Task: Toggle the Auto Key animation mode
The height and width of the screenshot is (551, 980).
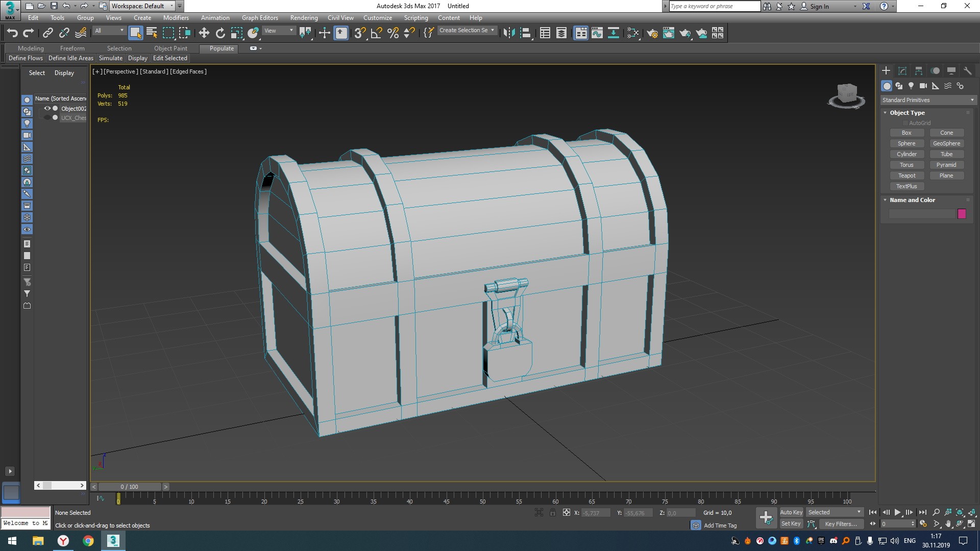Action: pos(791,512)
